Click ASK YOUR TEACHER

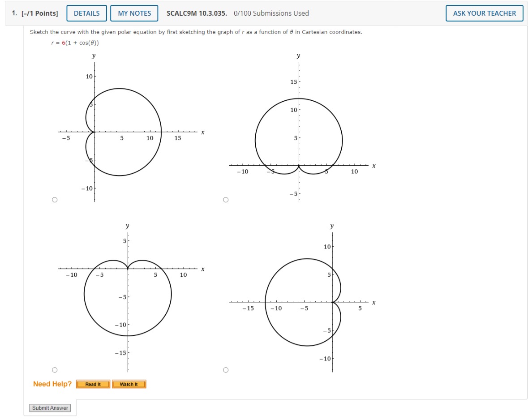(x=484, y=13)
